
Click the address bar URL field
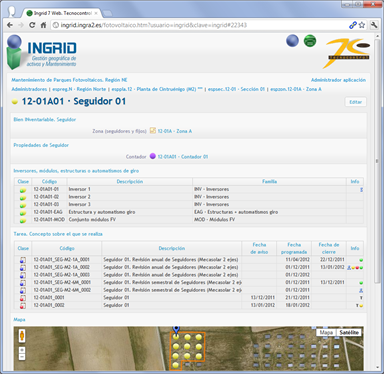click(200, 25)
